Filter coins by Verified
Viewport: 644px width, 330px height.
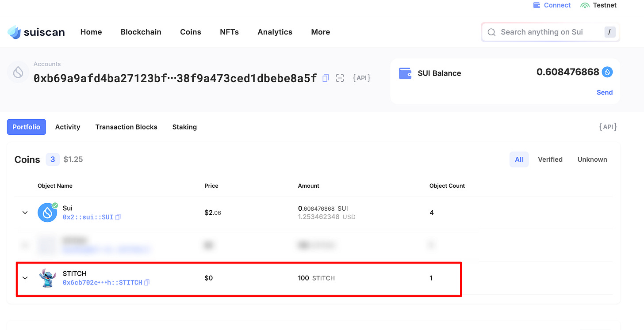coord(550,159)
